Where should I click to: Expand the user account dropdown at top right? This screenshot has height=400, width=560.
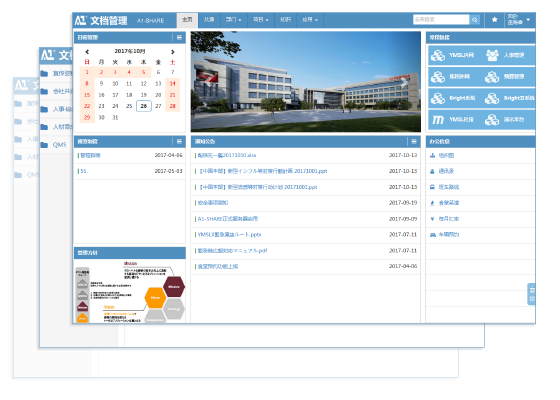coord(520,20)
